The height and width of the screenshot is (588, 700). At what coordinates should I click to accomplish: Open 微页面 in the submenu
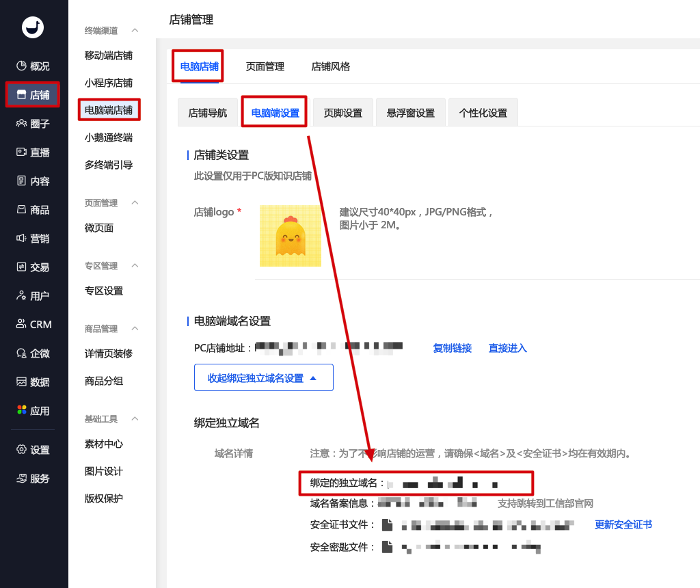(x=99, y=228)
